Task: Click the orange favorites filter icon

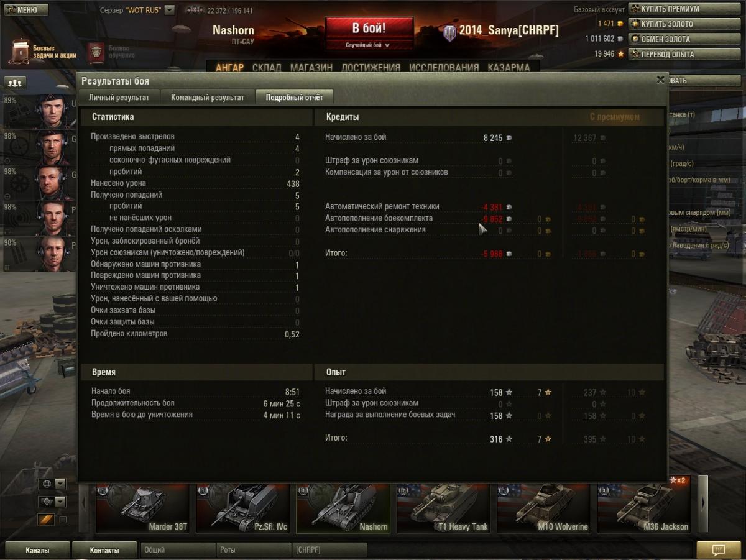Action: [x=46, y=520]
